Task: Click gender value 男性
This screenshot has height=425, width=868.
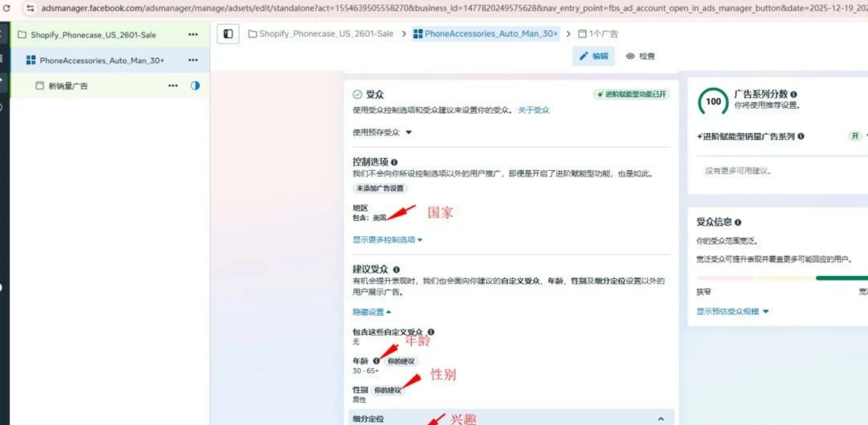Action: [359, 400]
